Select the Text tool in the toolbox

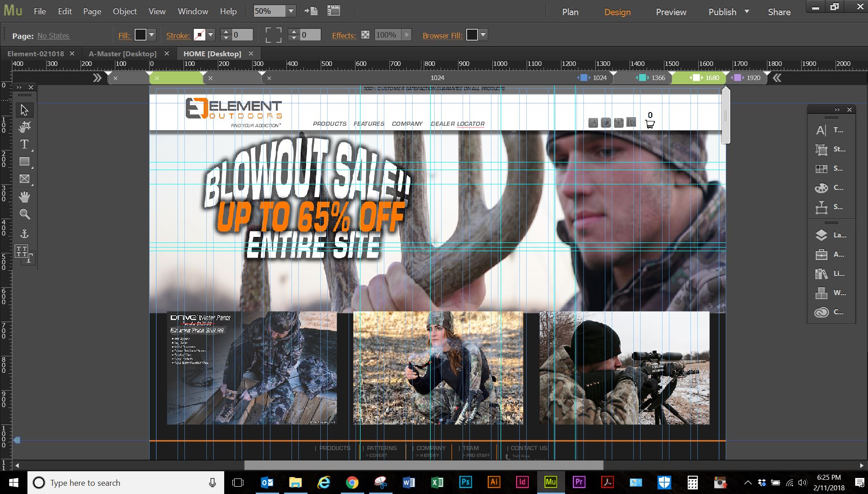coord(24,145)
